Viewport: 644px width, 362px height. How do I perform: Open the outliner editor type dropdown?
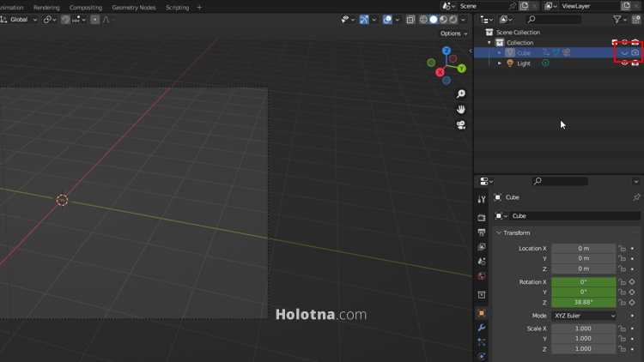point(487,19)
